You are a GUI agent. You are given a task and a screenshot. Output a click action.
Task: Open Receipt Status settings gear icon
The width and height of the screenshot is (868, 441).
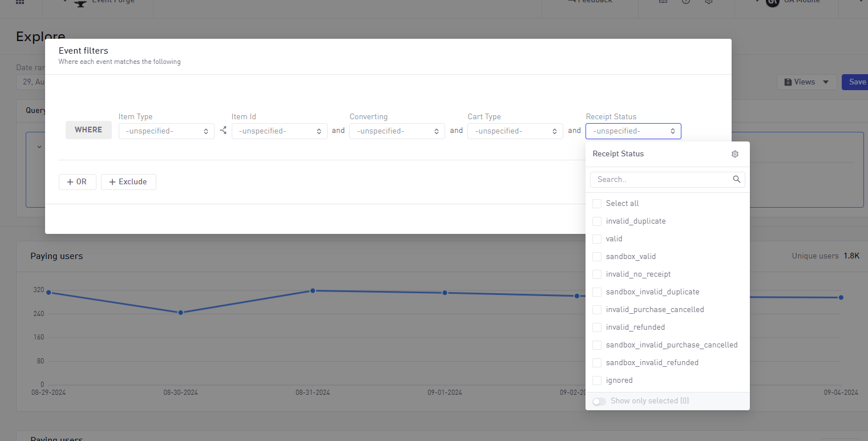(735, 154)
